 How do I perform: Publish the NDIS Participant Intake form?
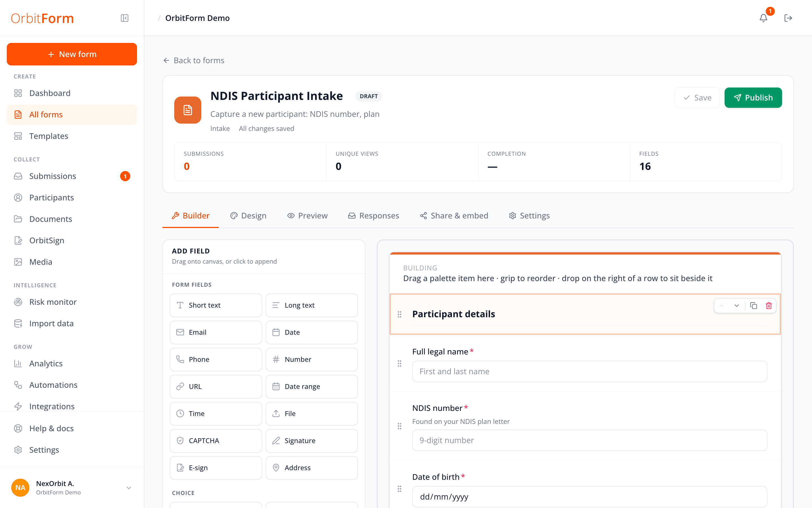753,98
